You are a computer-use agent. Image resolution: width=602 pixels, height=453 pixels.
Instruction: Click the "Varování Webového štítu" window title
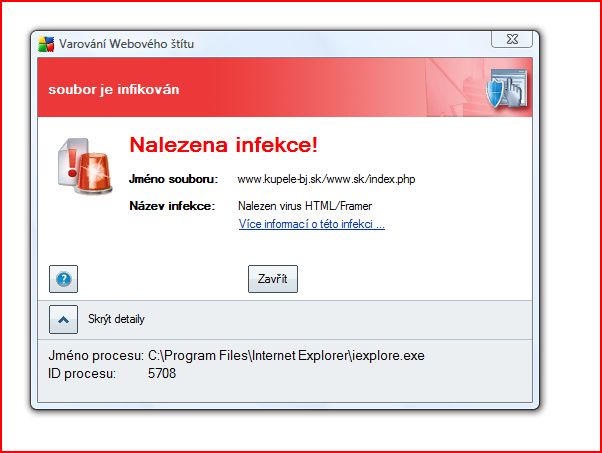click(126, 44)
